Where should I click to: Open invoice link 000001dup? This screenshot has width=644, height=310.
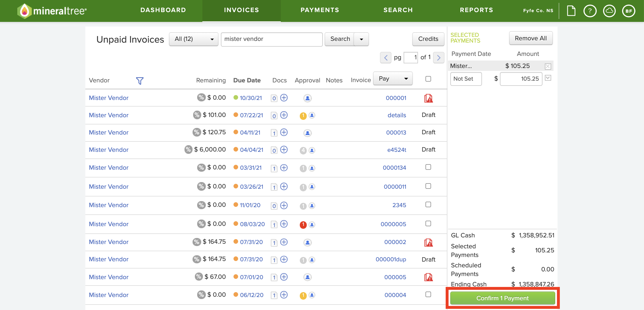click(391, 259)
